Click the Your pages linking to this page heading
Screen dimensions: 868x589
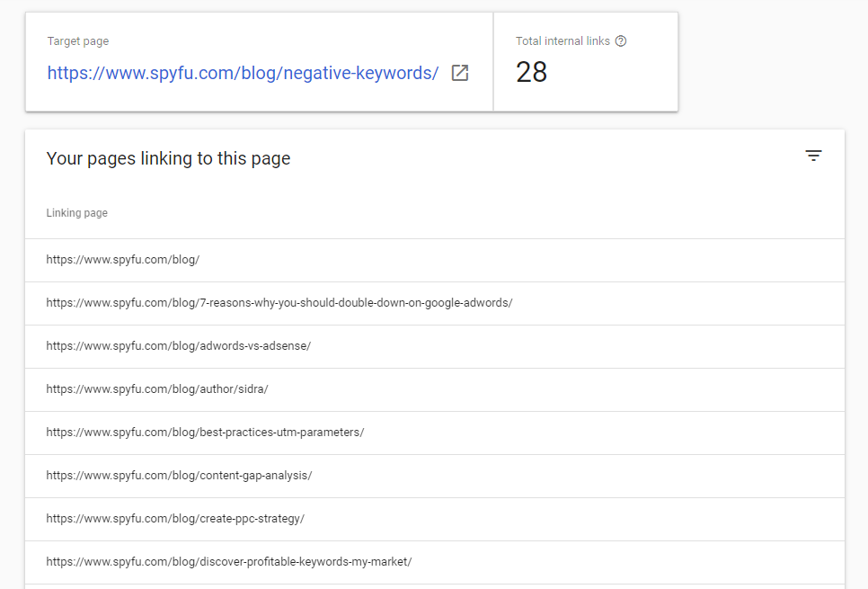(168, 158)
